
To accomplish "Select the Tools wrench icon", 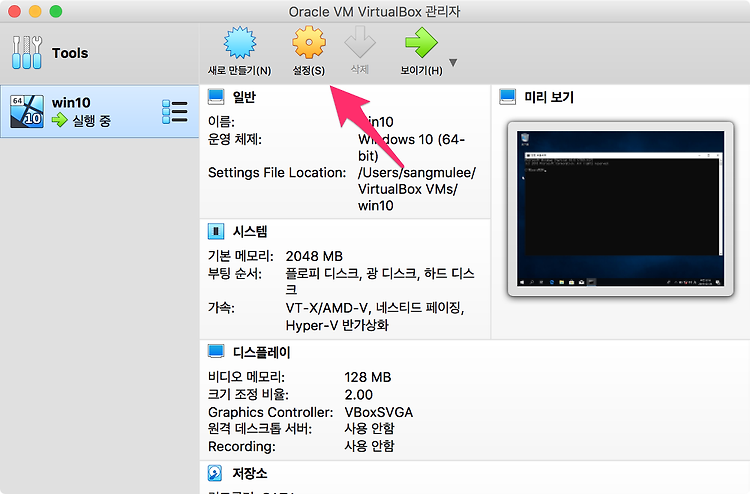I will tap(27, 53).
